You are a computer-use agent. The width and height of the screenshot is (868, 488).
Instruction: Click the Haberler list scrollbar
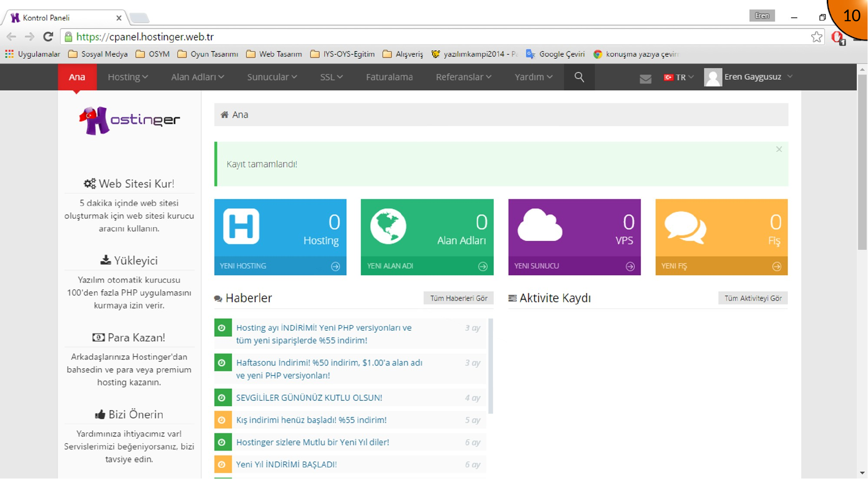coord(490,366)
